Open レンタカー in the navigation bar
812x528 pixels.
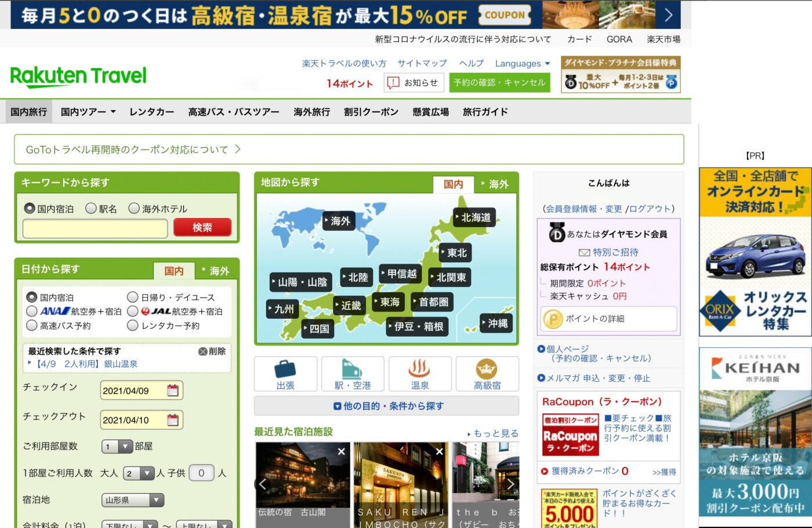152,112
